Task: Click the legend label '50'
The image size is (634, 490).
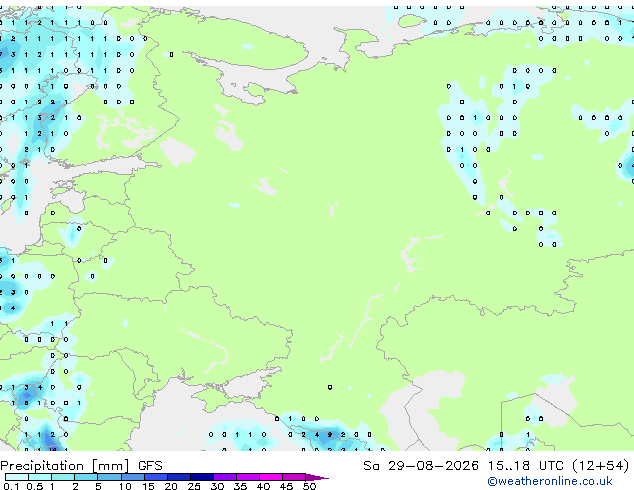Action: [309, 486]
